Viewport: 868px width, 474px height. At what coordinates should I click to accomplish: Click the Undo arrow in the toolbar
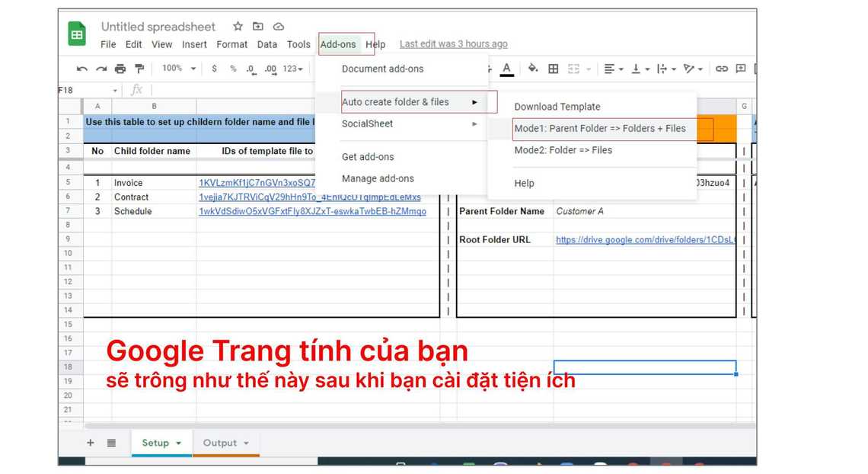point(82,69)
